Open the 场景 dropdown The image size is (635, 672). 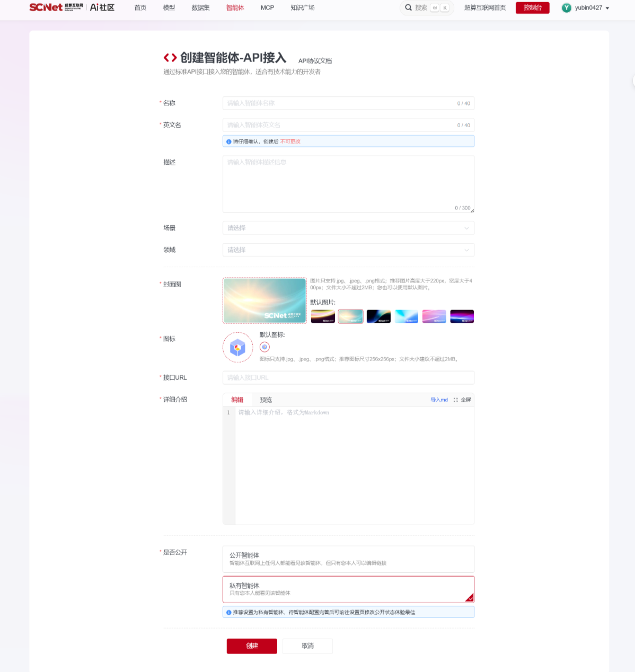348,228
